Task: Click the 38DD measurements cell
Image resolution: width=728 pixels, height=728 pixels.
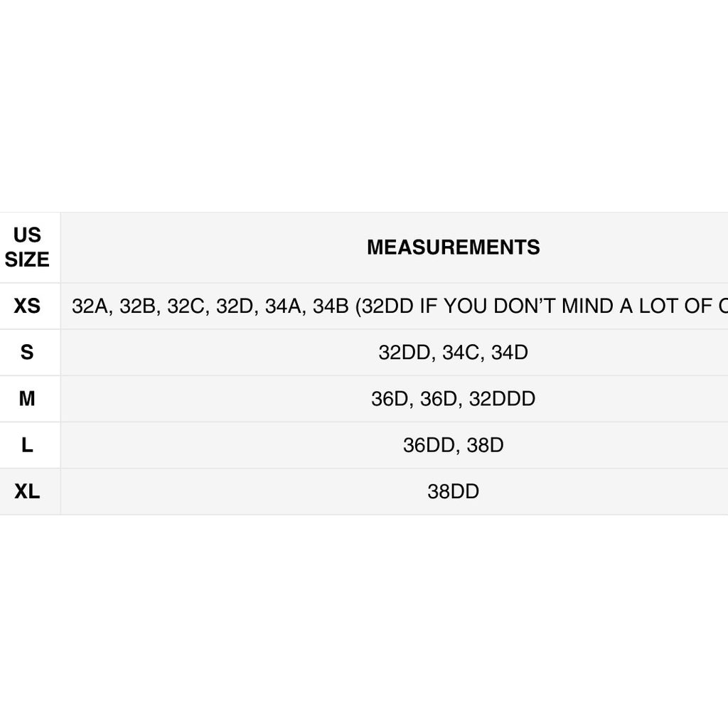Action: pyautogui.click(x=453, y=491)
